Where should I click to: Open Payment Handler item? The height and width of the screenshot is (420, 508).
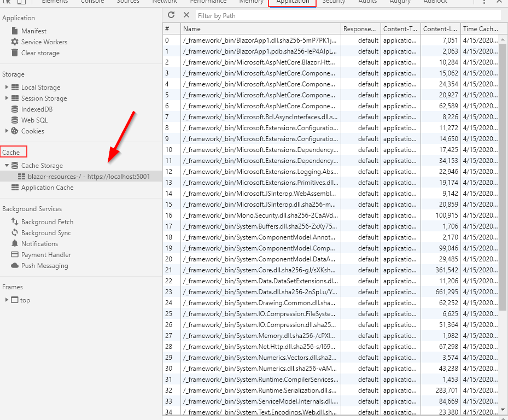[46, 255]
